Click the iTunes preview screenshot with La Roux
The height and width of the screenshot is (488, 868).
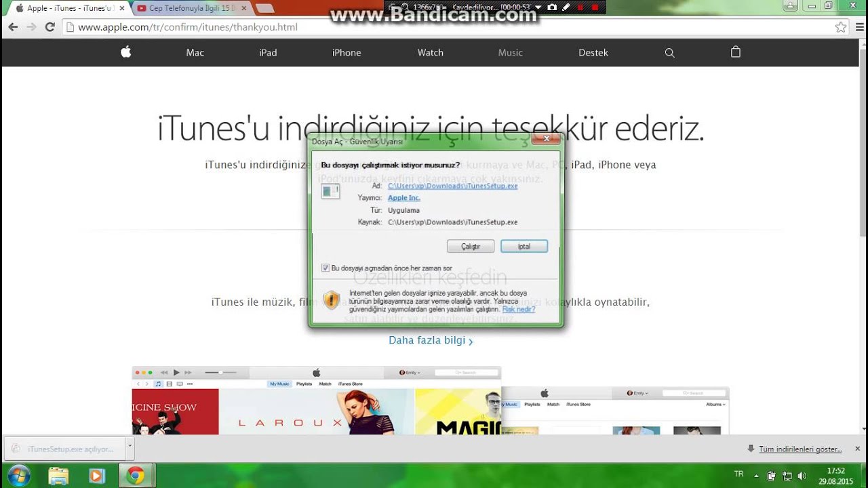(317, 401)
